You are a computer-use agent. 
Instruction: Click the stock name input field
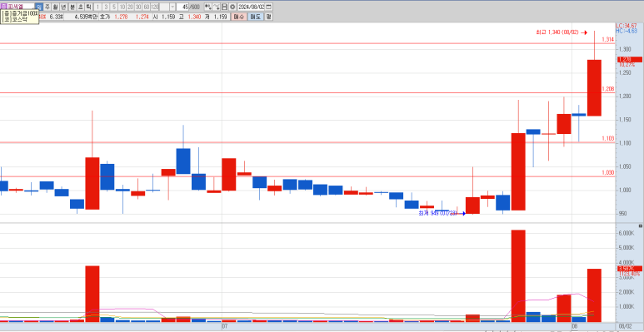21,7
